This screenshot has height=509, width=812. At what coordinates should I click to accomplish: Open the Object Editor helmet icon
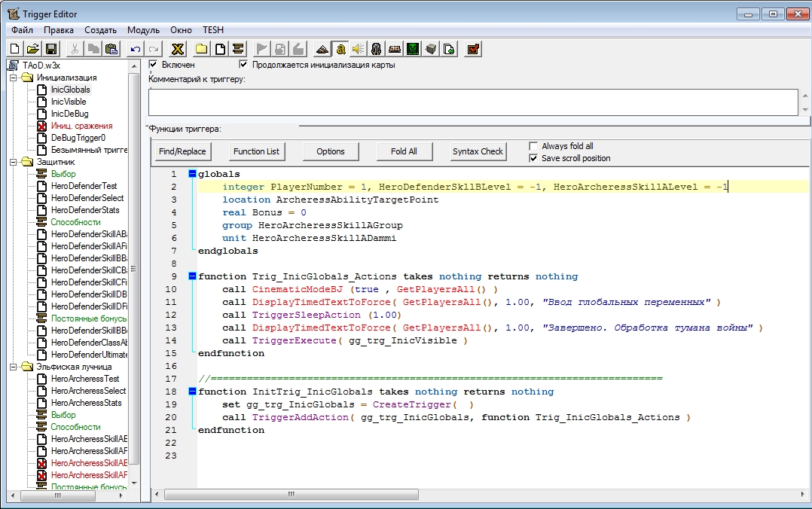pyautogui.click(x=376, y=49)
